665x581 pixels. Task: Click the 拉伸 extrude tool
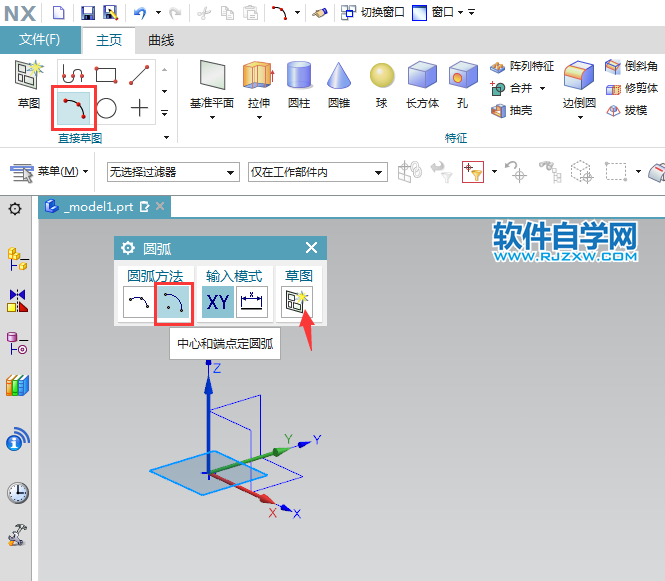[x=259, y=89]
